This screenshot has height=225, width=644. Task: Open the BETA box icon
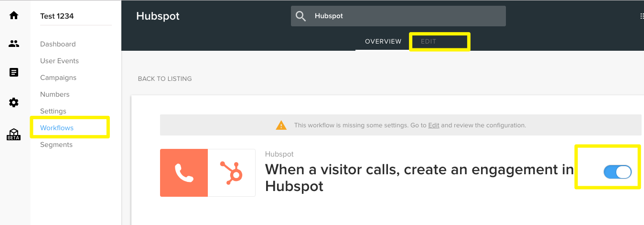[x=14, y=134]
